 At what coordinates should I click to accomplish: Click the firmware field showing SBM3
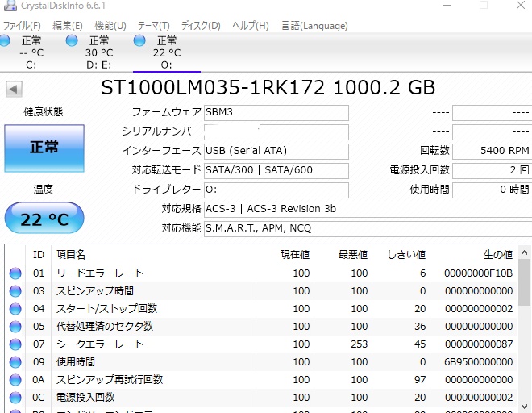(x=276, y=112)
